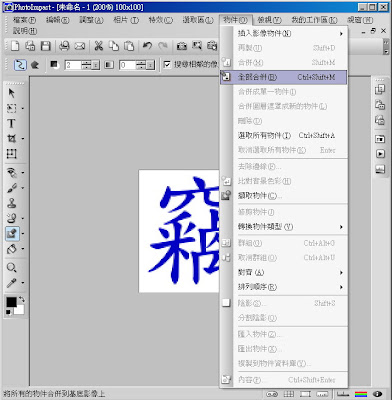Select the Selection marquee tool

[12, 108]
